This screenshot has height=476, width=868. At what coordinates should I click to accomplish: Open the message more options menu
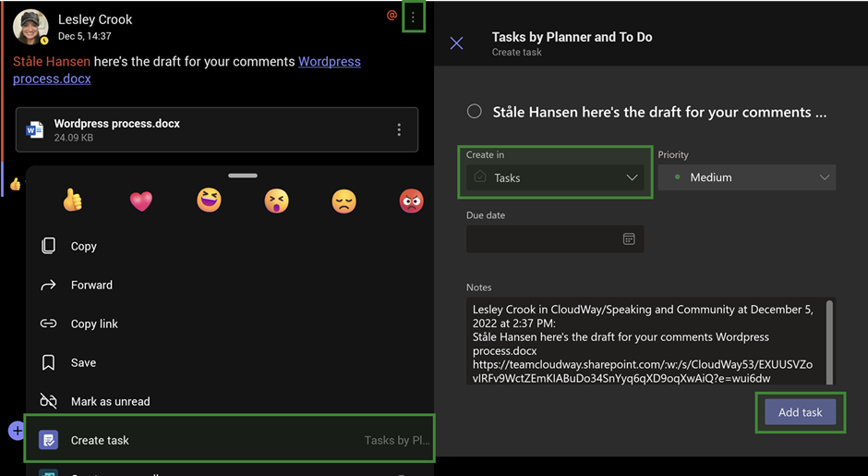tap(413, 18)
